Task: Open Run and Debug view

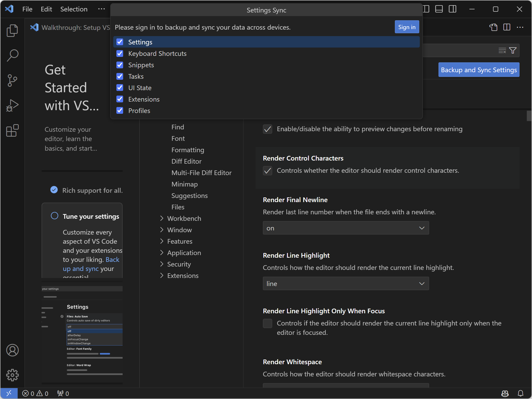Action: coord(12,105)
